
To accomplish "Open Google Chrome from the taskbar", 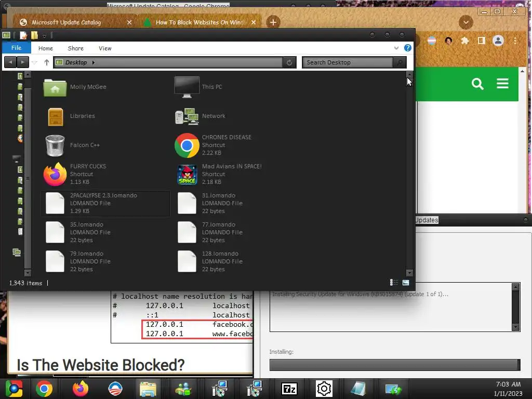I will pyautogui.click(x=45, y=389).
